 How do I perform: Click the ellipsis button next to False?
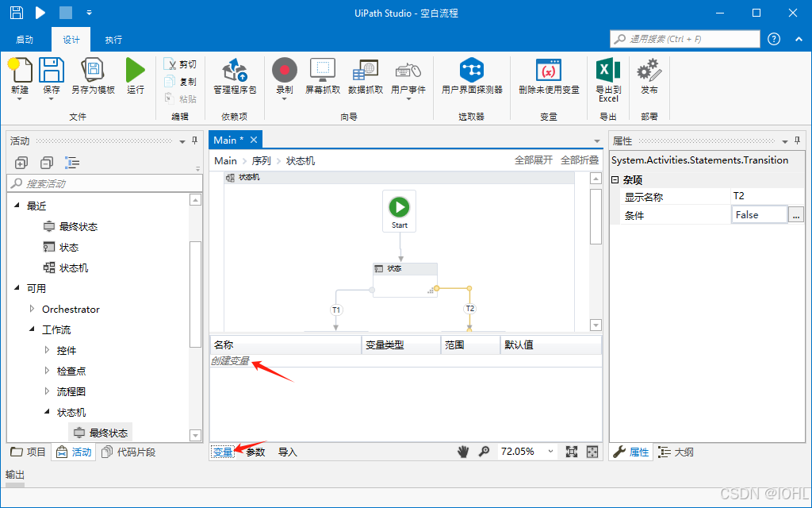click(796, 214)
